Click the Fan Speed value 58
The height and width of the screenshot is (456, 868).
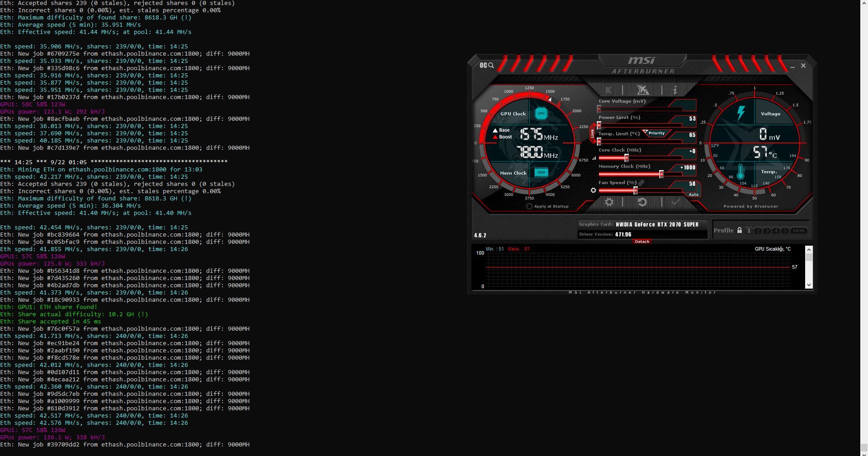coord(692,184)
